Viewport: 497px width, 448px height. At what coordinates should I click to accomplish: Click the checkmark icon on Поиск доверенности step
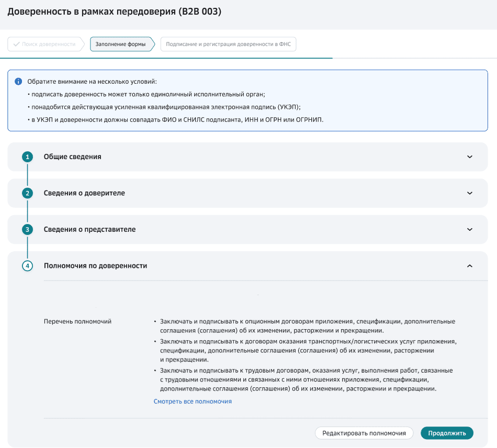coord(16,44)
